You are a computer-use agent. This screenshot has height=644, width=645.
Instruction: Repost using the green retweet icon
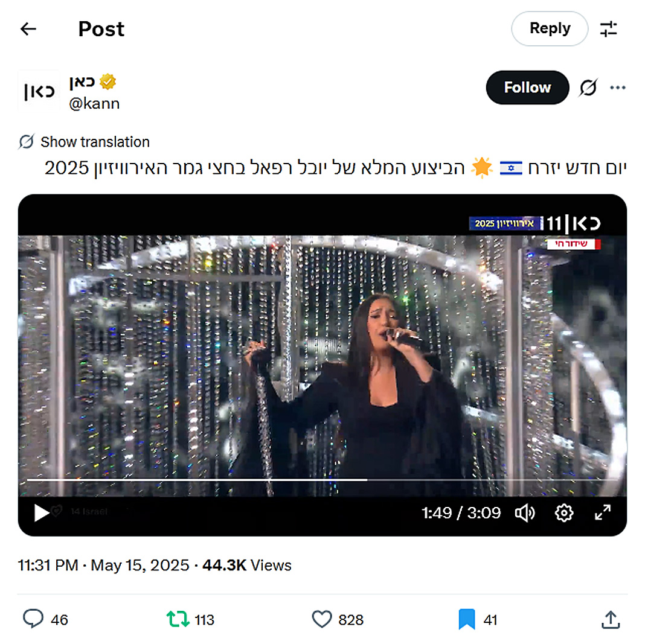(x=178, y=619)
